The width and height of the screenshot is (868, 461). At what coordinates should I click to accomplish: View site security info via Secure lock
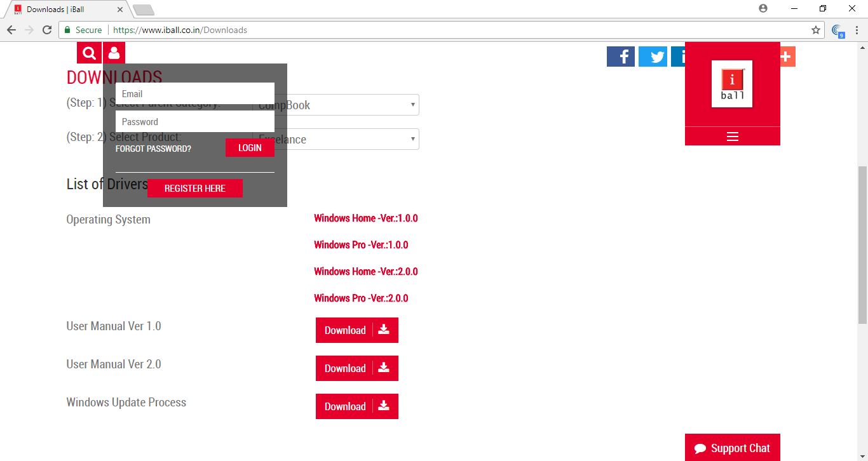(83, 30)
